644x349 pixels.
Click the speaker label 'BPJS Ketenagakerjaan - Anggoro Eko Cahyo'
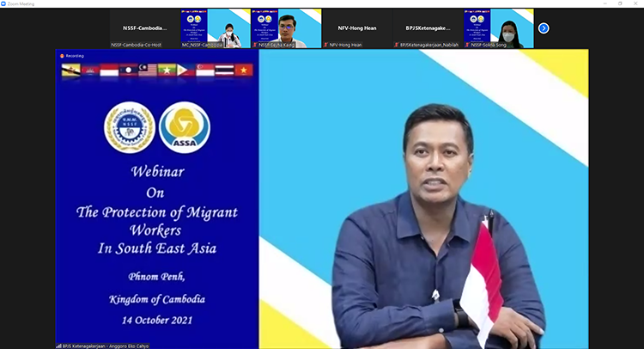[105, 346]
